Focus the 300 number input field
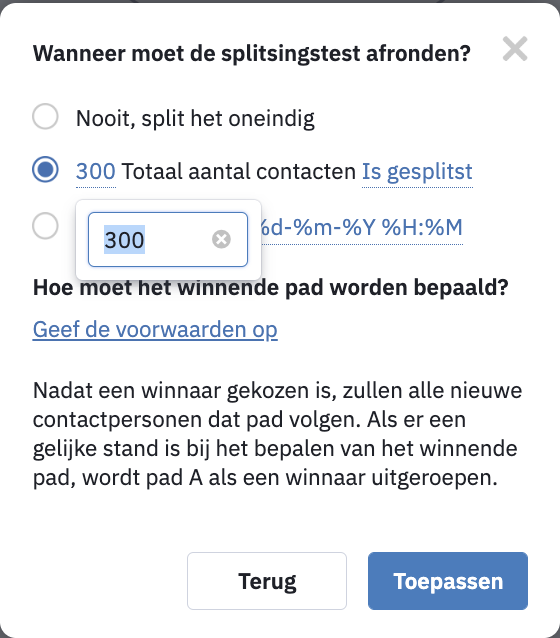 coord(168,239)
